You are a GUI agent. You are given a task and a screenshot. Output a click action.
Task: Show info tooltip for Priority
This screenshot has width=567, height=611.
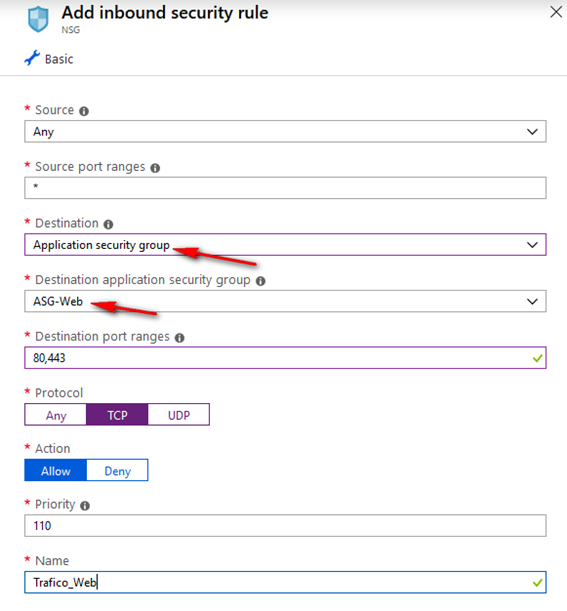[x=85, y=506]
